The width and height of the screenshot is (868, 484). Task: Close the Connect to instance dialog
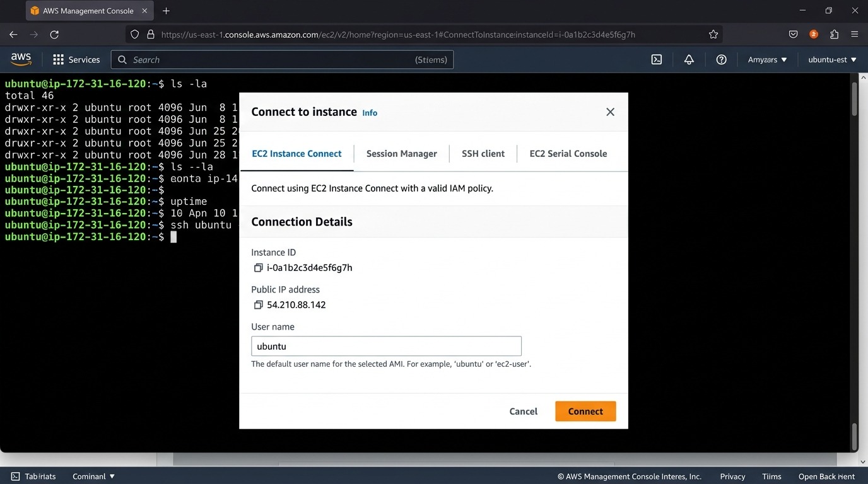pyautogui.click(x=610, y=112)
